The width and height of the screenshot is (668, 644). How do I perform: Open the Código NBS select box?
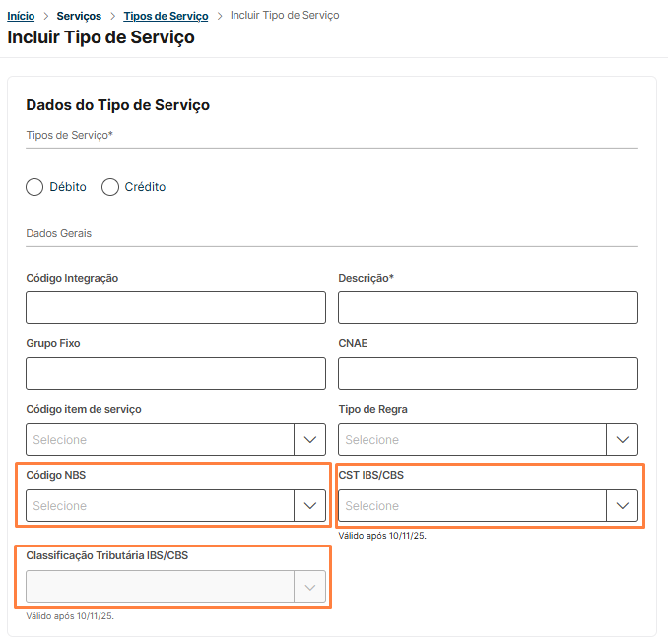click(x=160, y=506)
